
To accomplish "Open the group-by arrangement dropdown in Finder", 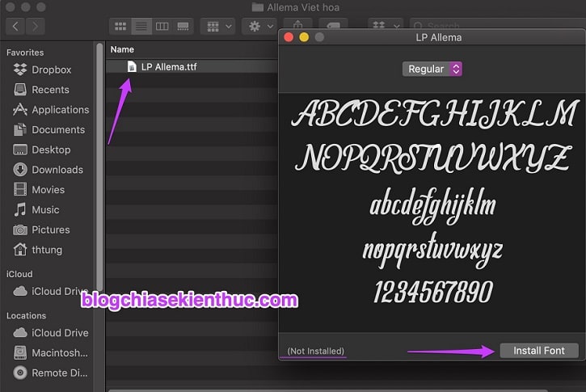I will 218,26.
